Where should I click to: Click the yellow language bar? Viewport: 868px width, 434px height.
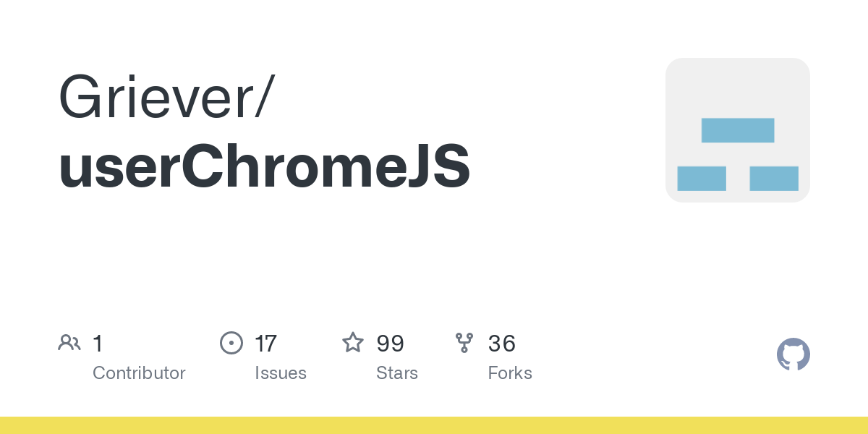434,425
